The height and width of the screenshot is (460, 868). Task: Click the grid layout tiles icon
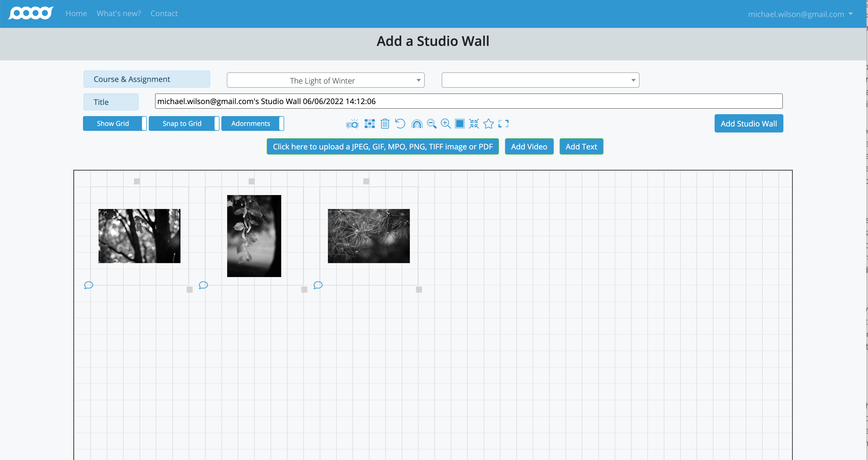tap(370, 124)
